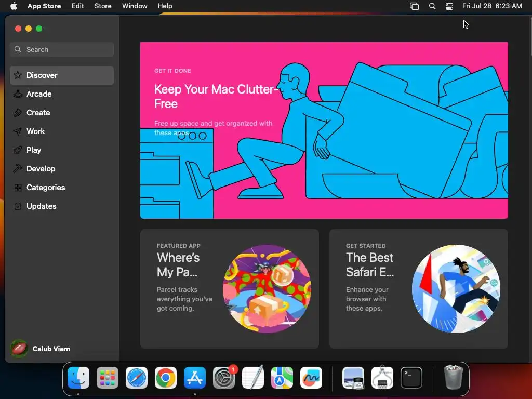Click "Enhance your browser with these apps." text
This screenshot has height=399, width=532.
coord(367,299)
